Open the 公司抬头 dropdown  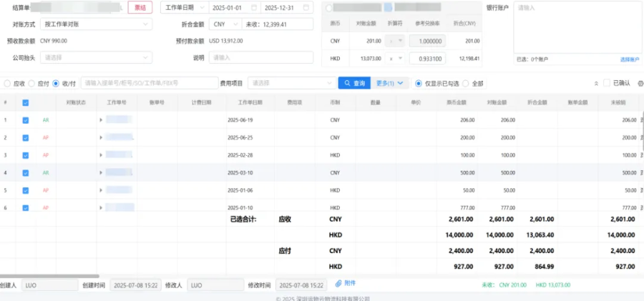coord(96,57)
